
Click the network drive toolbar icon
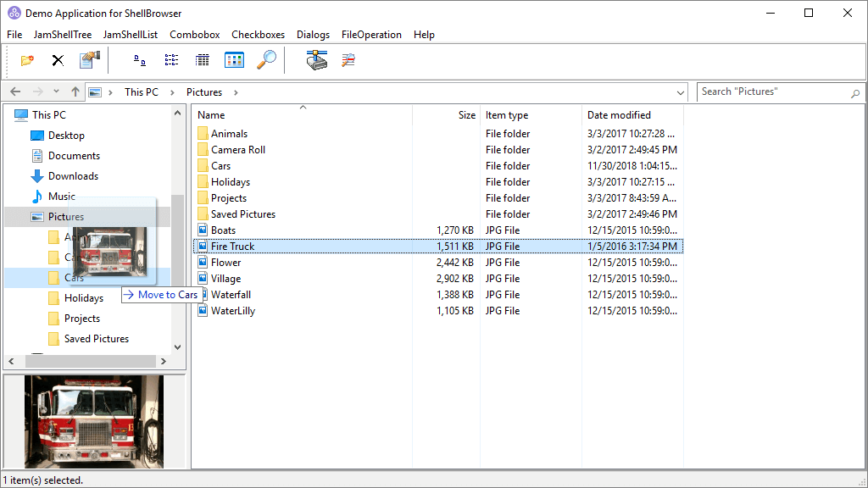(314, 60)
